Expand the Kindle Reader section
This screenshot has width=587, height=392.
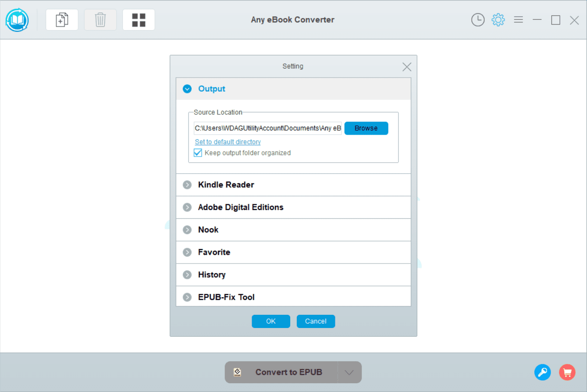(x=187, y=185)
